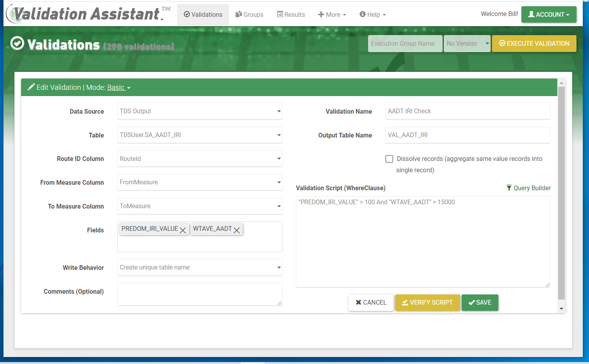This screenshot has height=364, width=589.
Task: Open the Results tab
Action: point(291,15)
